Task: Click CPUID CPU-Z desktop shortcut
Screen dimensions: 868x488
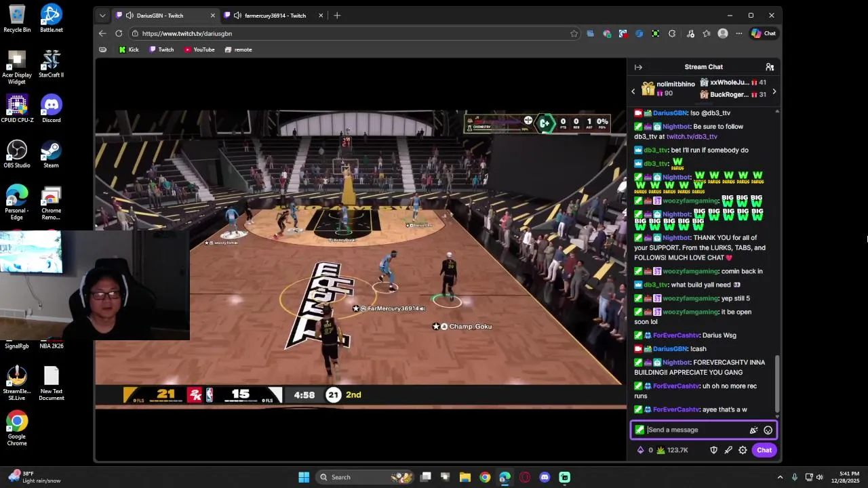Action: tap(17, 109)
